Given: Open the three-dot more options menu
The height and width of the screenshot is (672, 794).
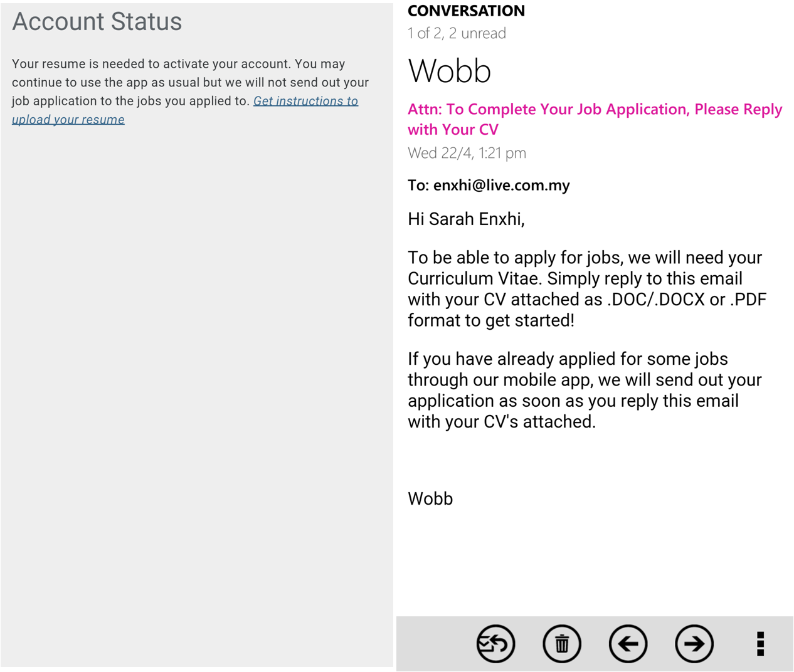Looking at the screenshot, I should click(760, 644).
